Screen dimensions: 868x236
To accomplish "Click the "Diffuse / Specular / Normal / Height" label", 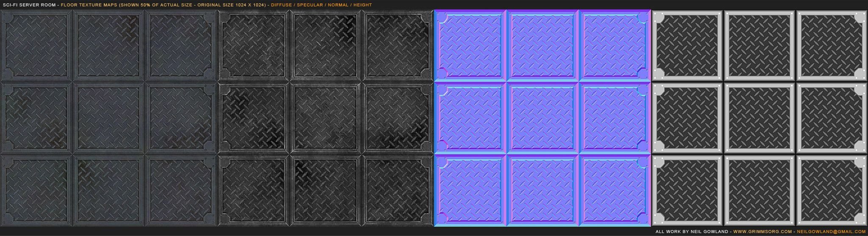I will 321,5.
